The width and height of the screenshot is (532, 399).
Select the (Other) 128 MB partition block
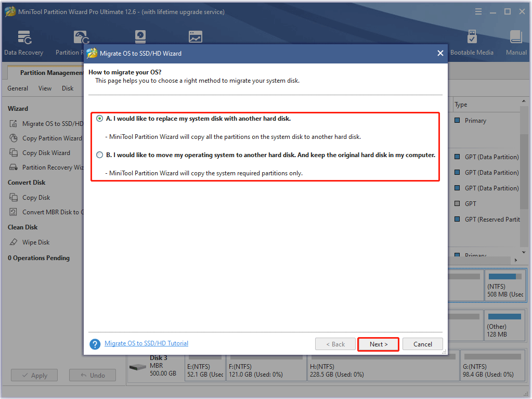point(505,325)
